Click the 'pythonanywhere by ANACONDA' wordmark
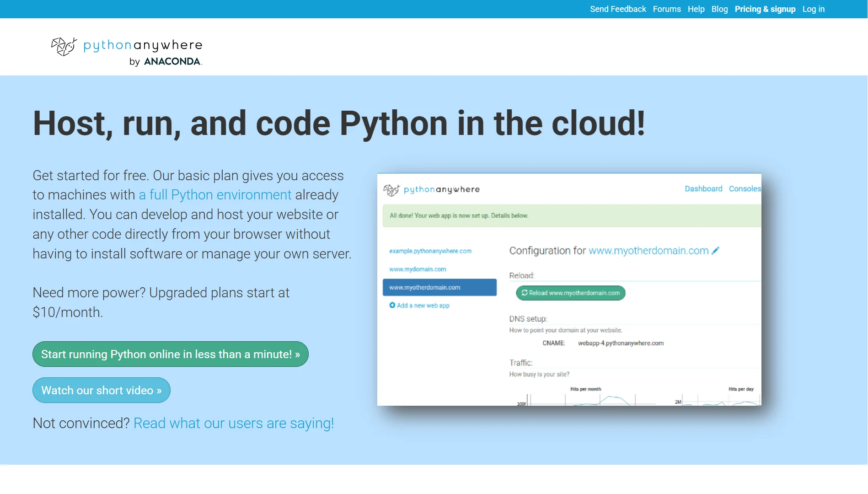 [143, 52]
